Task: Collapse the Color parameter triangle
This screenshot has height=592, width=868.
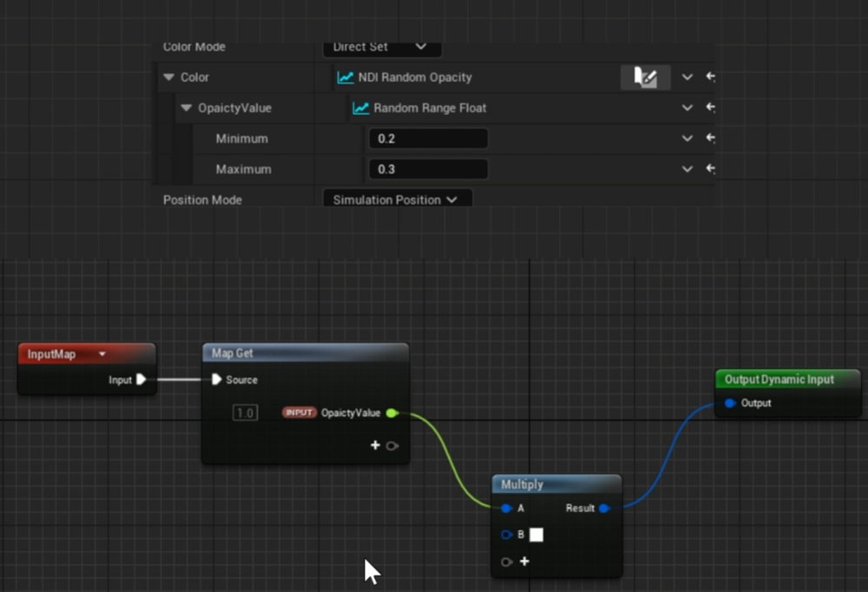Action: click(x=169, y=77)
